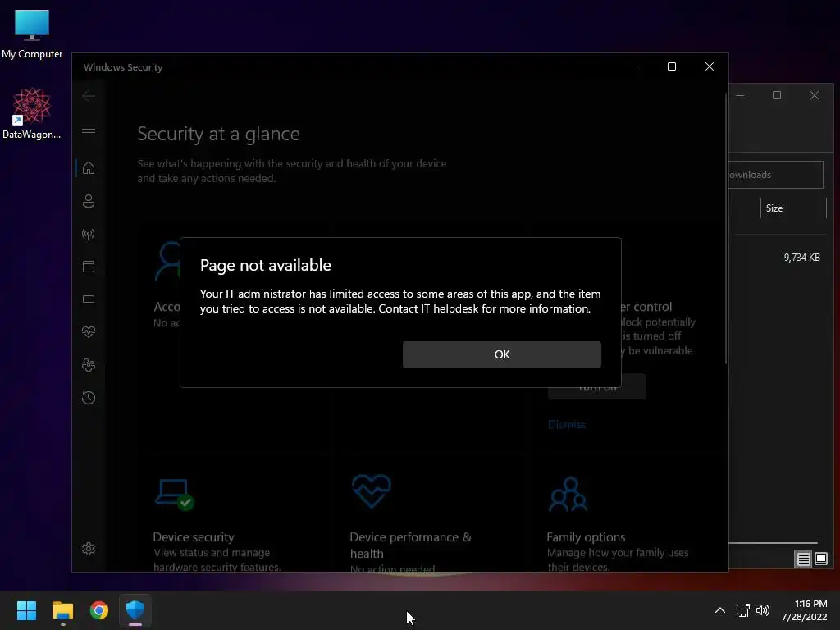The image size is (840, 630).
Task: Open Family options people icon in sidebar
Action: pos(89,365)
